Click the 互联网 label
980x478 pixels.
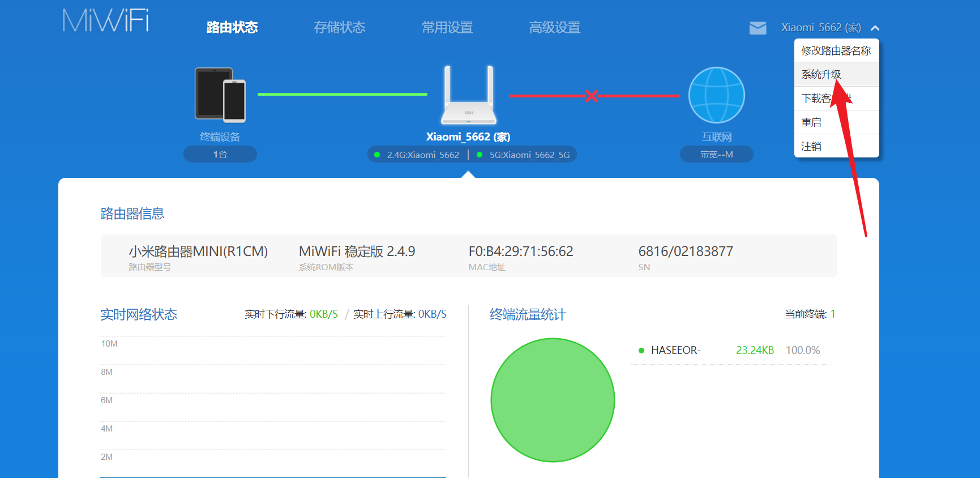(717, 136)
